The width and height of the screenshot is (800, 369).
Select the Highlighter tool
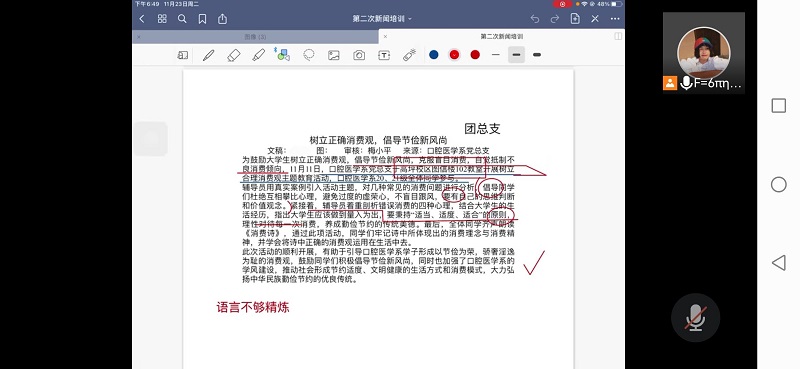259,55
